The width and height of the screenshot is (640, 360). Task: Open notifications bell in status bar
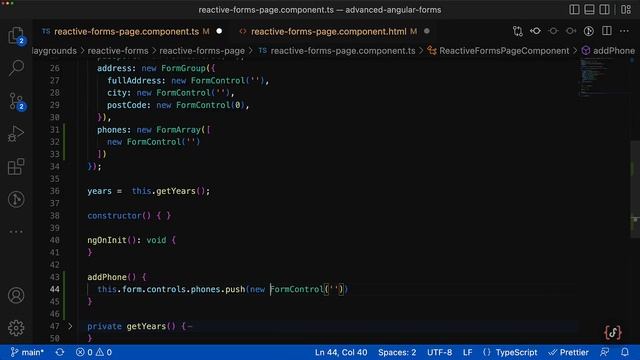tap(624, 352)
